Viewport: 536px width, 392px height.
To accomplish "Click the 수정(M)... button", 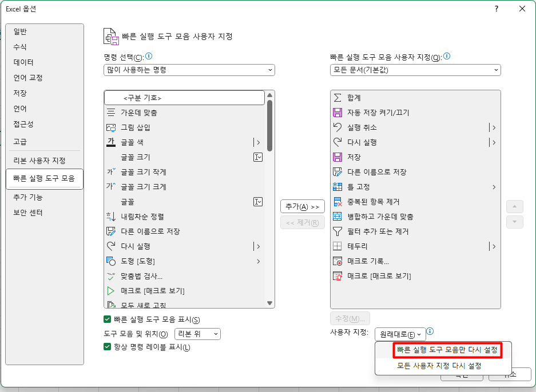I will point(350,319).
